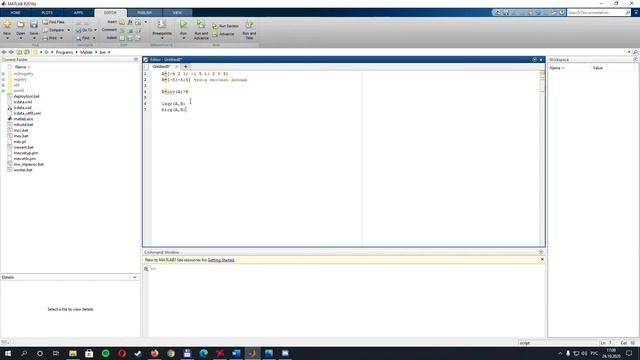Switch to the APPS tab
This screenshot has width=640, height=360.
[78, 13]
